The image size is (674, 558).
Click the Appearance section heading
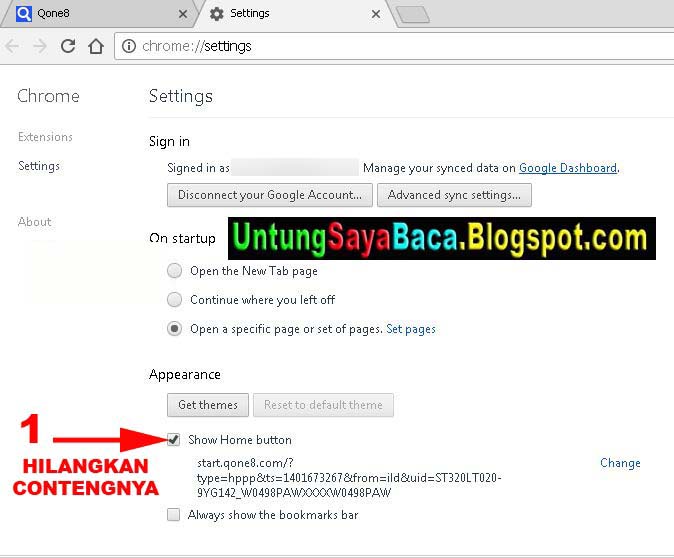point(184,374)
